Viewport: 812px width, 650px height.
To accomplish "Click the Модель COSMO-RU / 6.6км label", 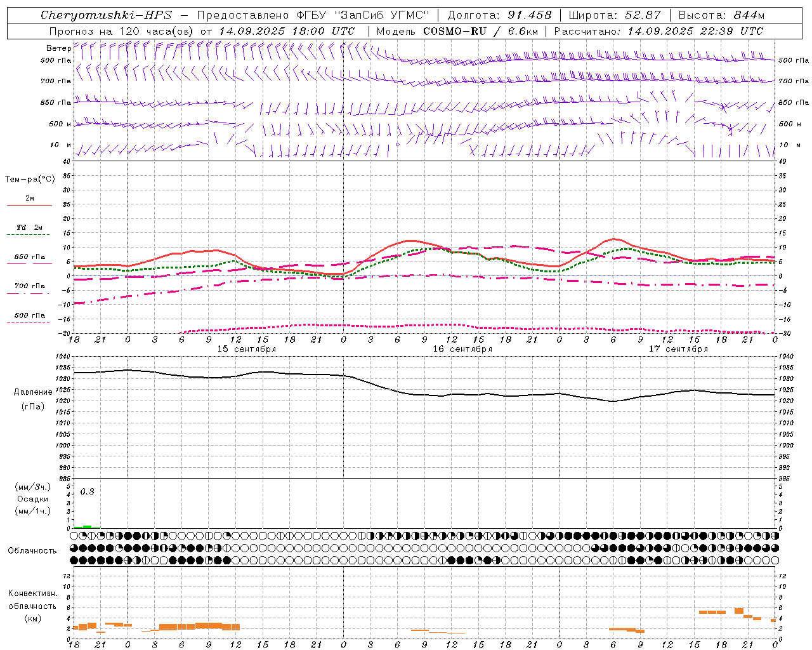I will 457,31.
